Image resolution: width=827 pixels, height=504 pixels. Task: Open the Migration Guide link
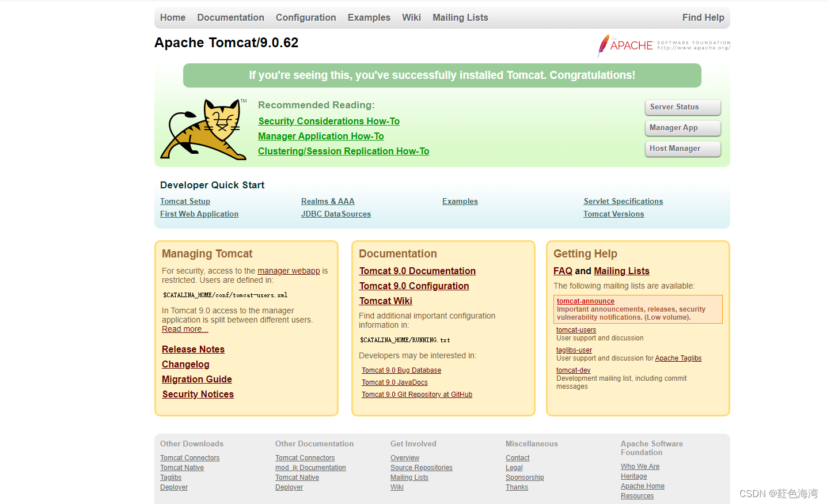click(197, 379)
